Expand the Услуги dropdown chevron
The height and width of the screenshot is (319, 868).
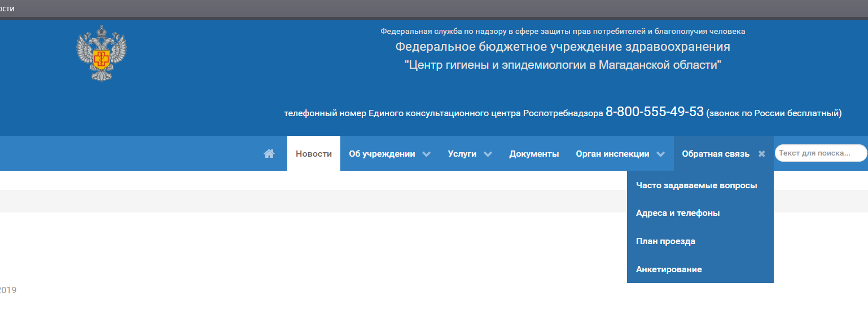point(488,154)
